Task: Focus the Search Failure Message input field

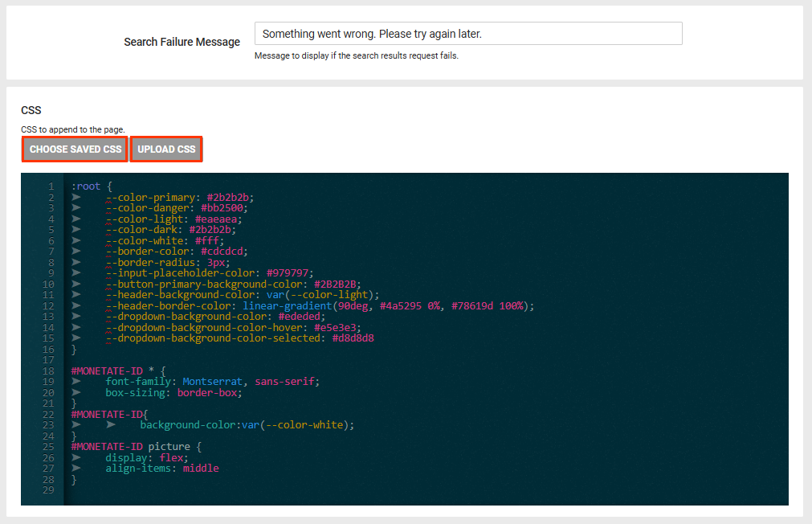Action: tap(468, 34)
